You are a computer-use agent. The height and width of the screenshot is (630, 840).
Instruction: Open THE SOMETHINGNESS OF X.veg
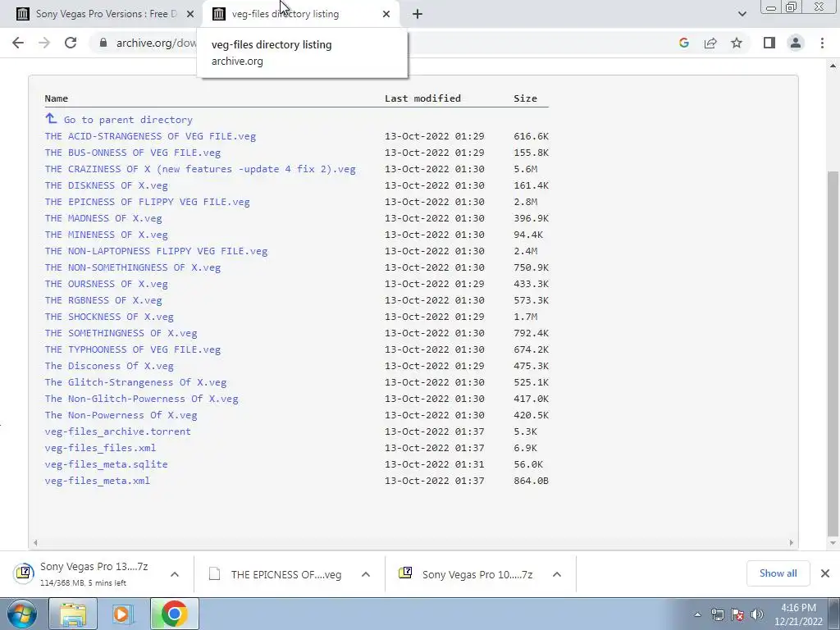point(121,333)
